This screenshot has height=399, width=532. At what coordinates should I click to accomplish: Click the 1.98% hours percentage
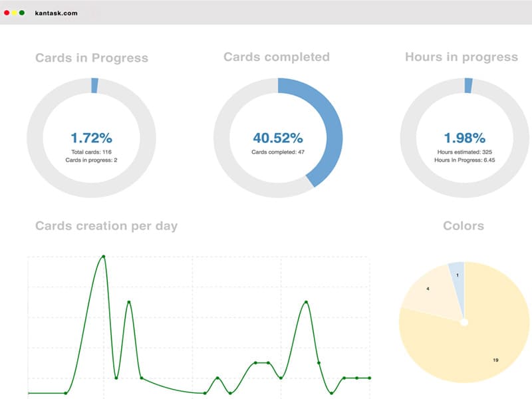click(464, 138)
